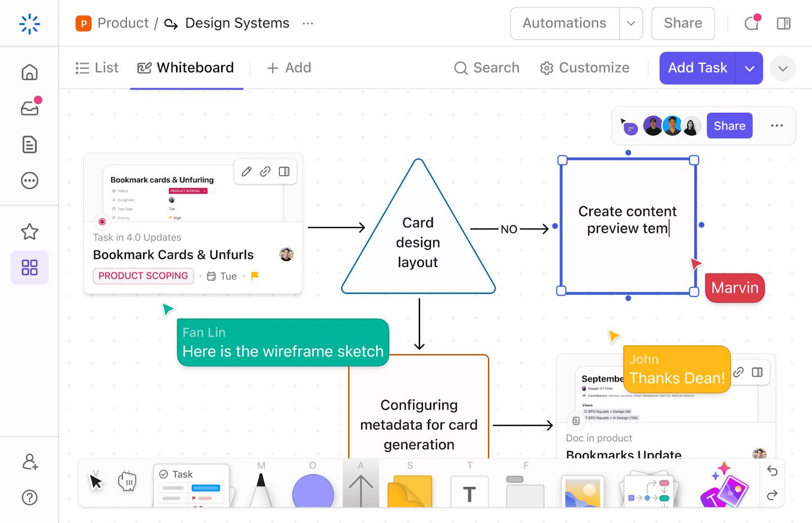
Task: Expand the collapsed view options chevron
Action: 783,68
